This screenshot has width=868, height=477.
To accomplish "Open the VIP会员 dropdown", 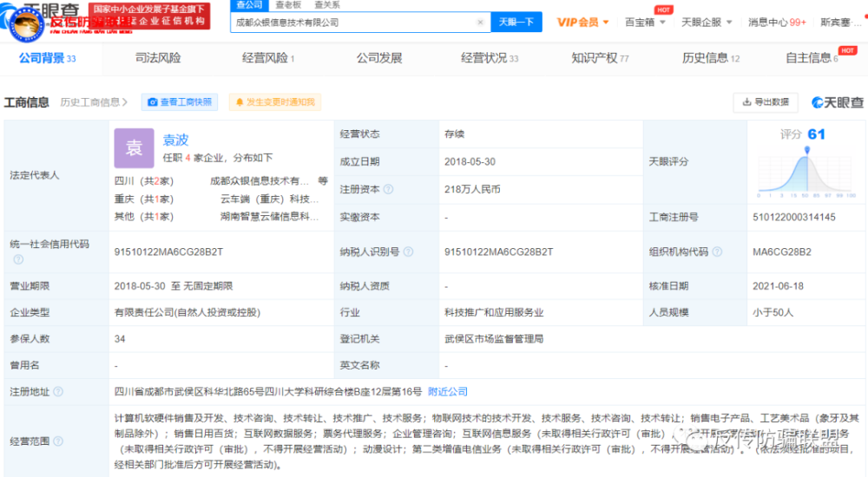I will (x=583, y=23).
